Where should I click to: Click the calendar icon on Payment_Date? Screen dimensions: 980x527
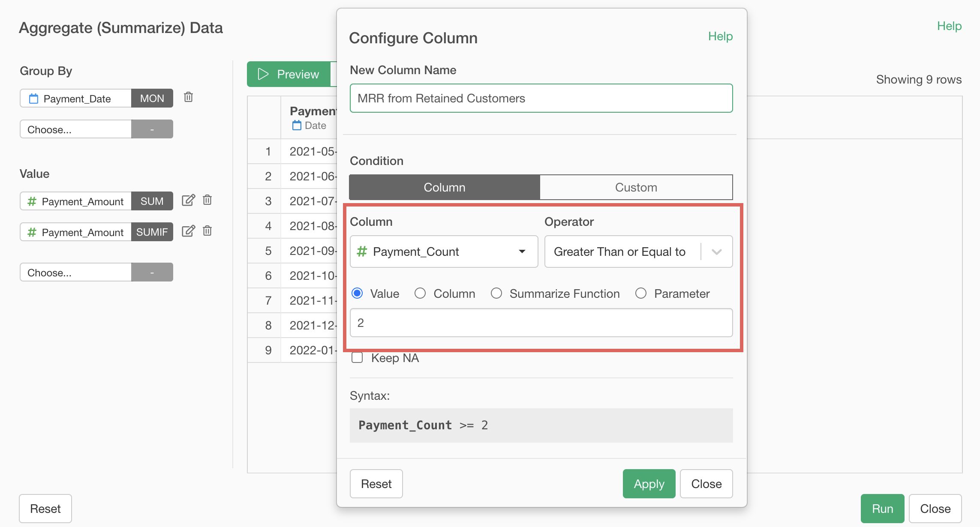(33, 99)
